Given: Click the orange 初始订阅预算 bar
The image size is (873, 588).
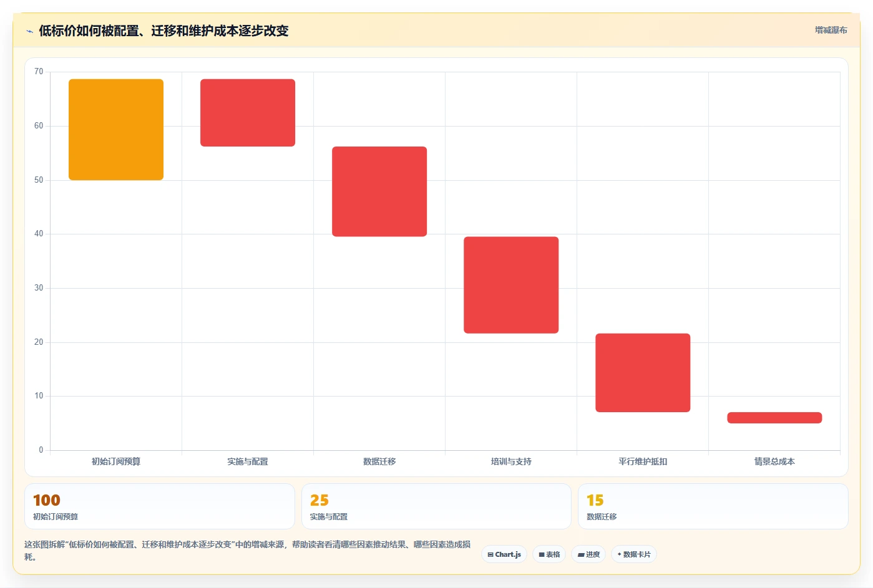Looking at the screenshot, I should pos(116,130).
